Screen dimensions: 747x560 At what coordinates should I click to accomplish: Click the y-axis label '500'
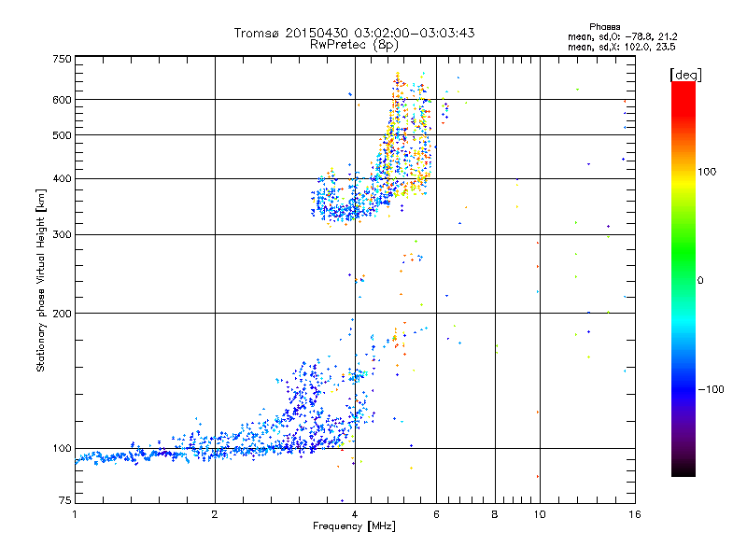pyautogui.click(x=62, y=135)
